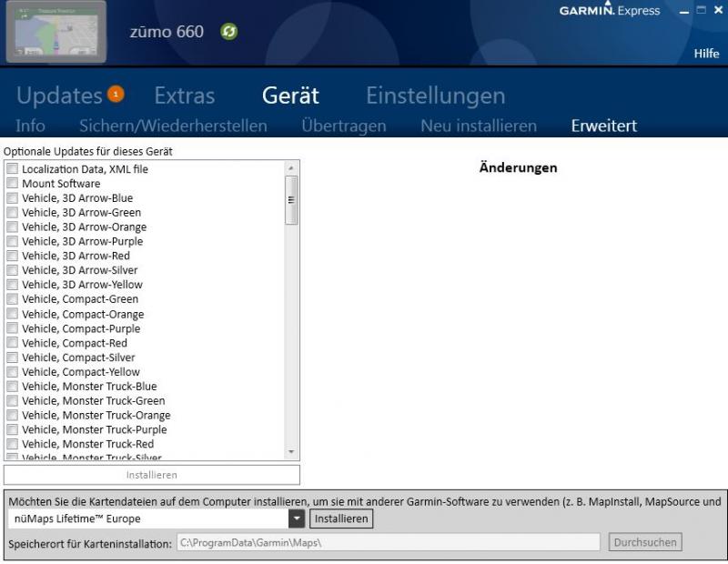
Task: Enable the Localization Data, XML file checkbox
Action: tap(12, 169)
